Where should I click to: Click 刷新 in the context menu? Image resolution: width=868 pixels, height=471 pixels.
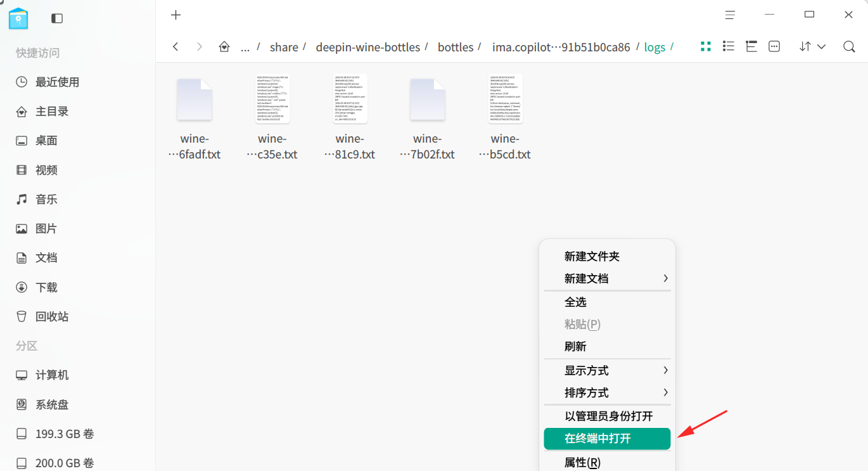pyautogui.click(x=607, y=346)
